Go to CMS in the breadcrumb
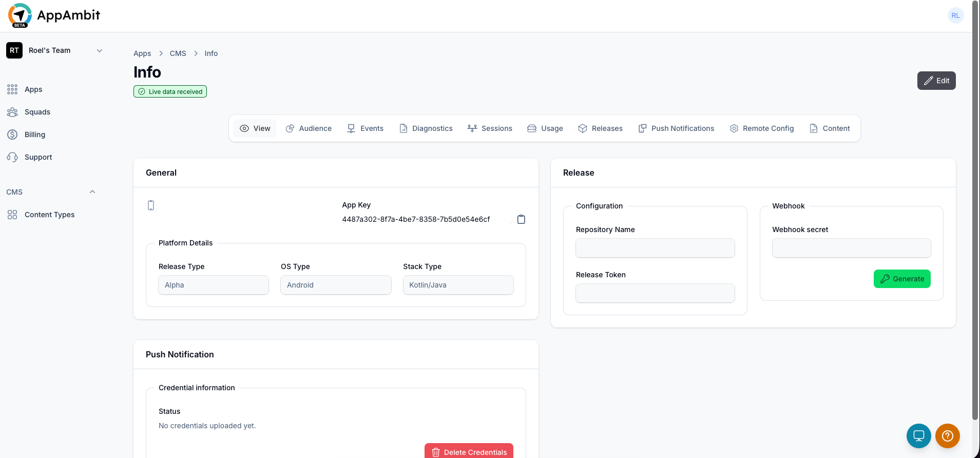 (178, 53)
